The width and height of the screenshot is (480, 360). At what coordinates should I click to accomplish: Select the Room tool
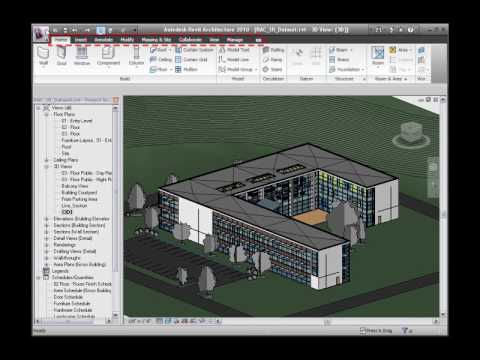[x=378, y=56]
